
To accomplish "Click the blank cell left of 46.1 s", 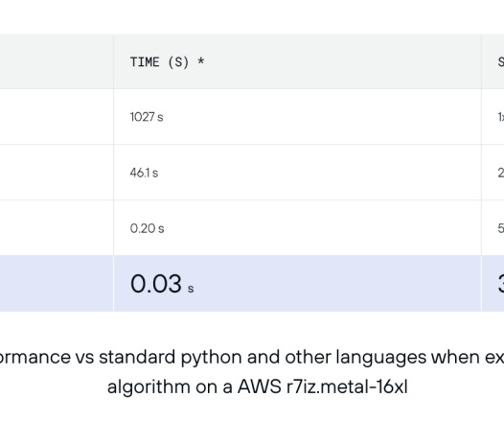I will click(x=57, y=173).
